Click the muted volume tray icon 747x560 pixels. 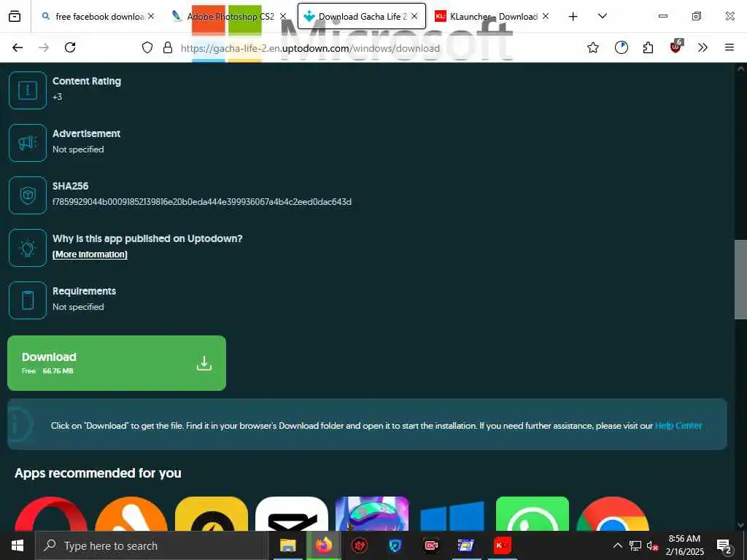pos(652,545)
